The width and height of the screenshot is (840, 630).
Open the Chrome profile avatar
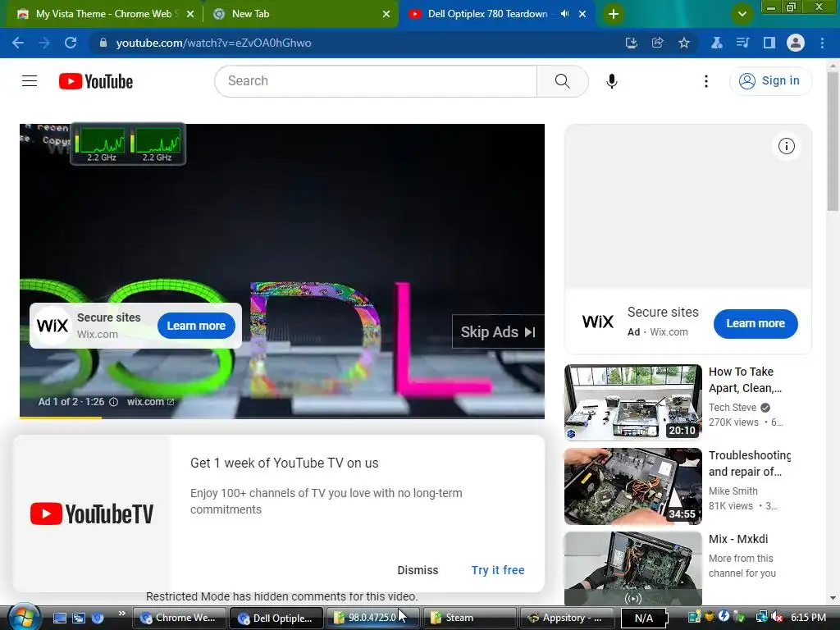(x=796, y=43)
